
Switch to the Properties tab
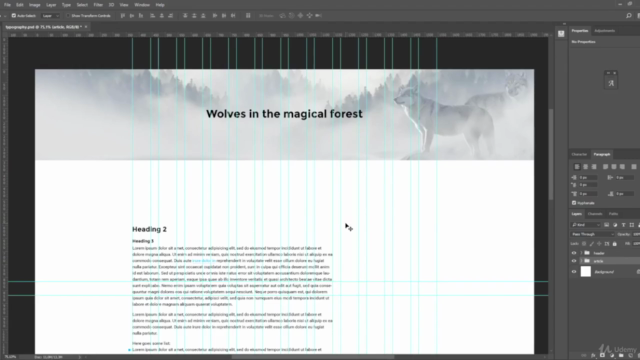point(580,31)
